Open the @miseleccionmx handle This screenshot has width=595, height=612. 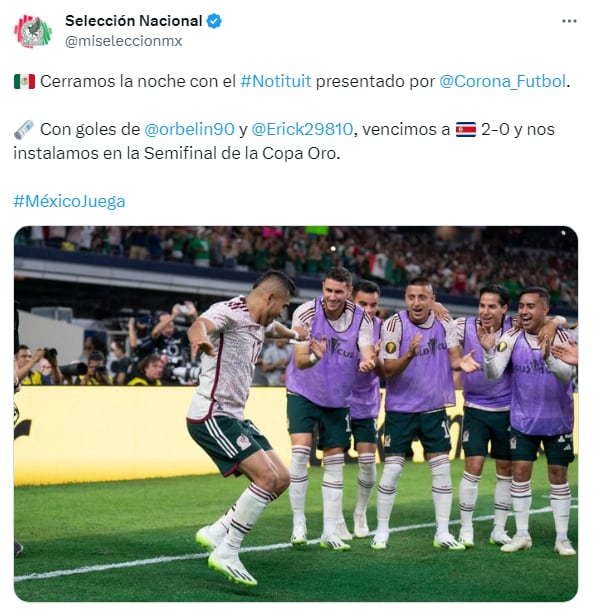(123, 41)
